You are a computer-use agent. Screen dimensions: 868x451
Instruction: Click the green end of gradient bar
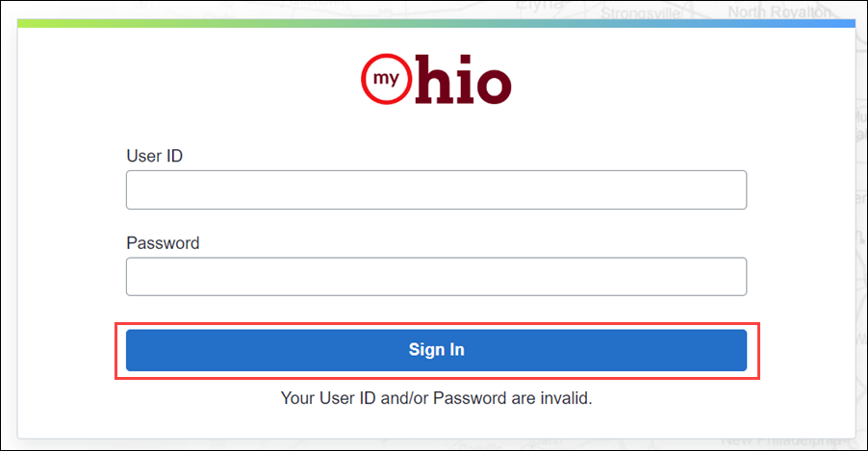click(34, 23)
